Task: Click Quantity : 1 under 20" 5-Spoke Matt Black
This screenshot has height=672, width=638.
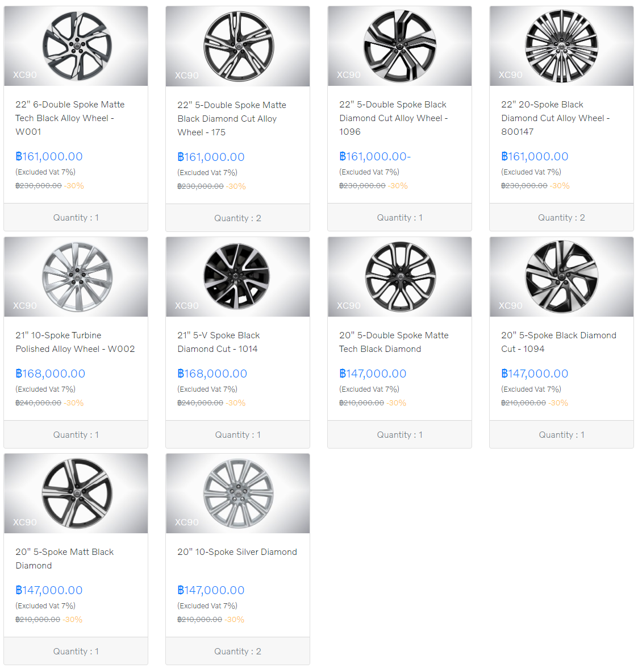Action: 76,651
